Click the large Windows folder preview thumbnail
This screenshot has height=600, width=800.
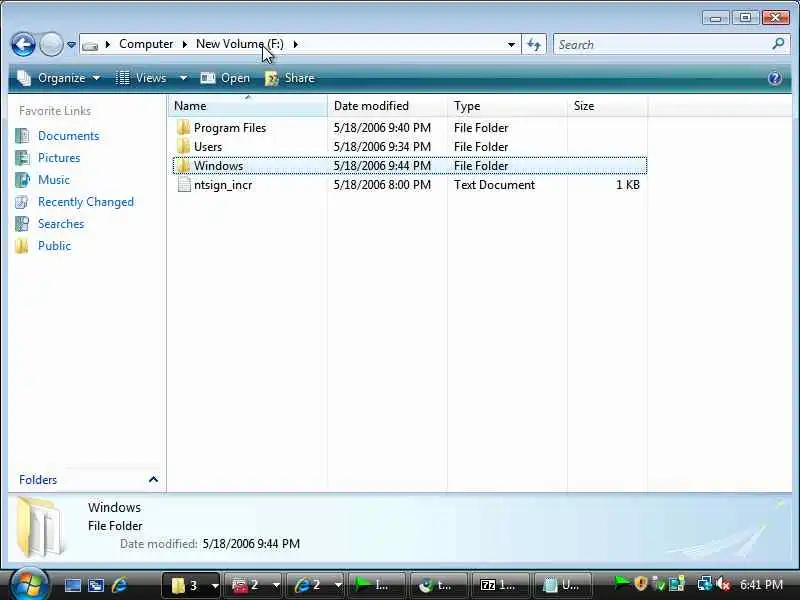[x=40, y=527]
